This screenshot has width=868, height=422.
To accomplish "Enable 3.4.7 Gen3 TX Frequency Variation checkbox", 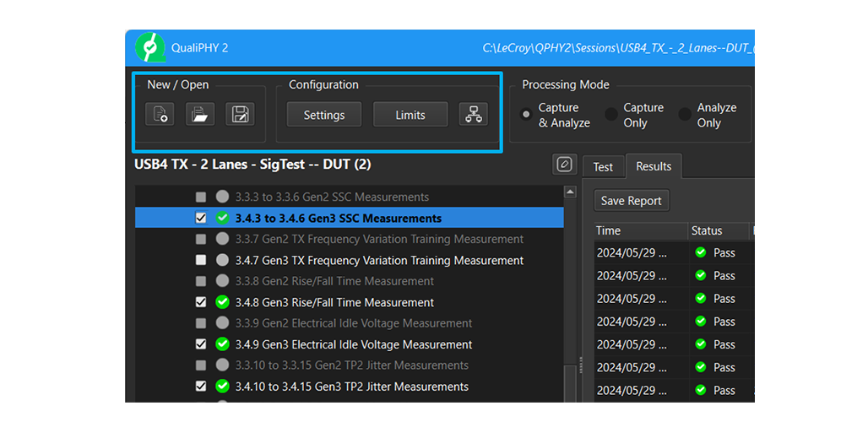I will [x=201, y=260].
